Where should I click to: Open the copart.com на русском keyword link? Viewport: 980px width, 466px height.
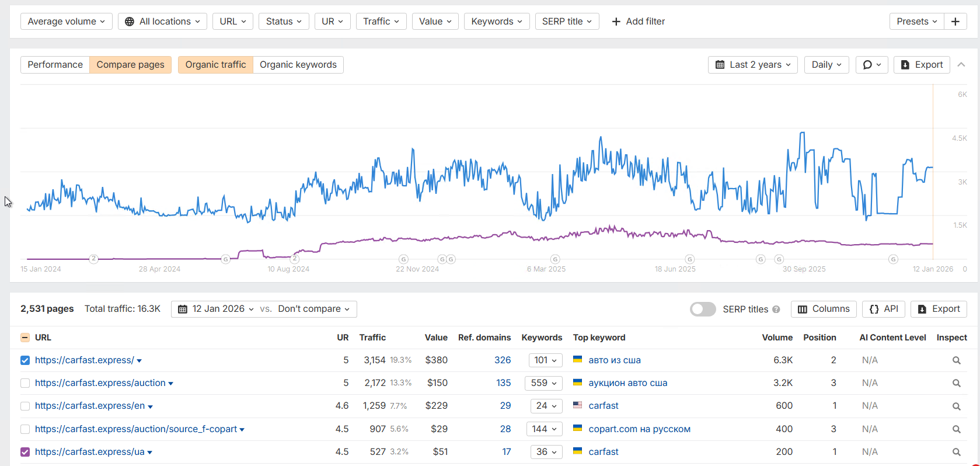(x=639, y=429)
